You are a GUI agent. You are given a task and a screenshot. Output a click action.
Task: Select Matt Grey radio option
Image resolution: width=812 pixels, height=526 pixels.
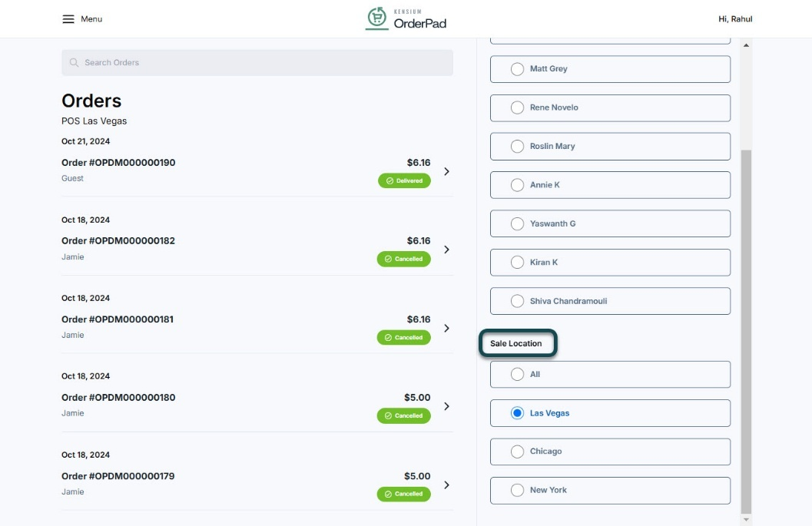click(518, 69)
